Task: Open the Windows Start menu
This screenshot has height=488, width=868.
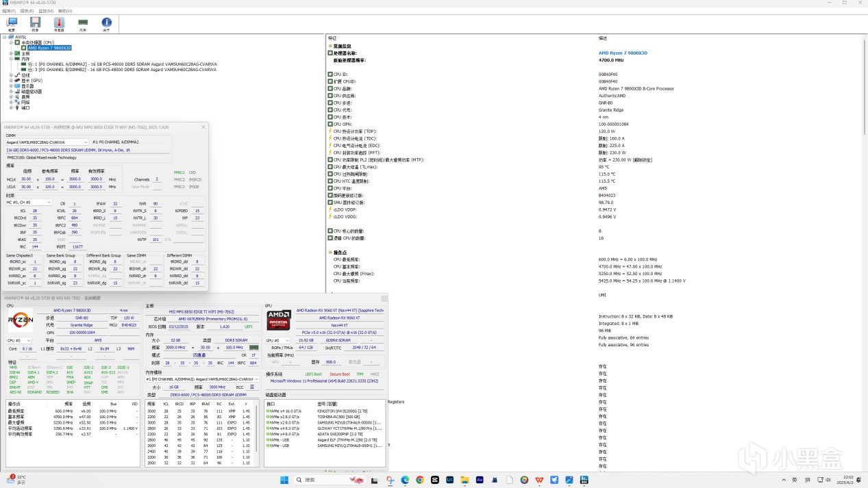Action: [284, 480]
